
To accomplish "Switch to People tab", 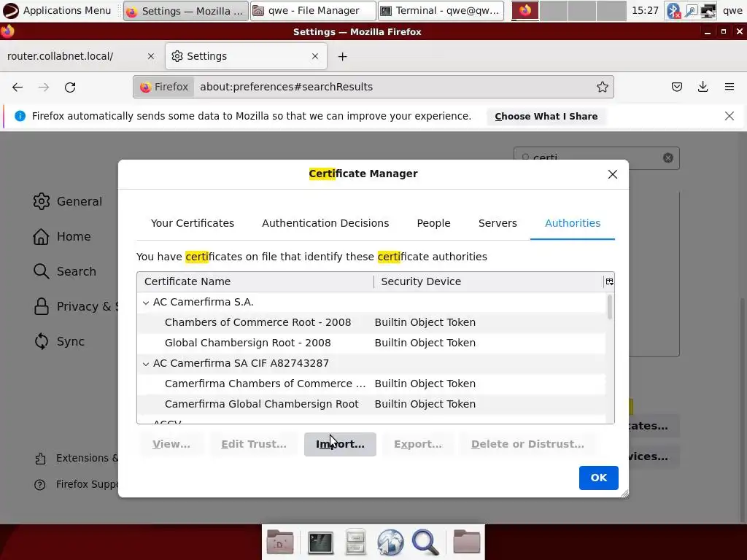I will click(433, 223).
